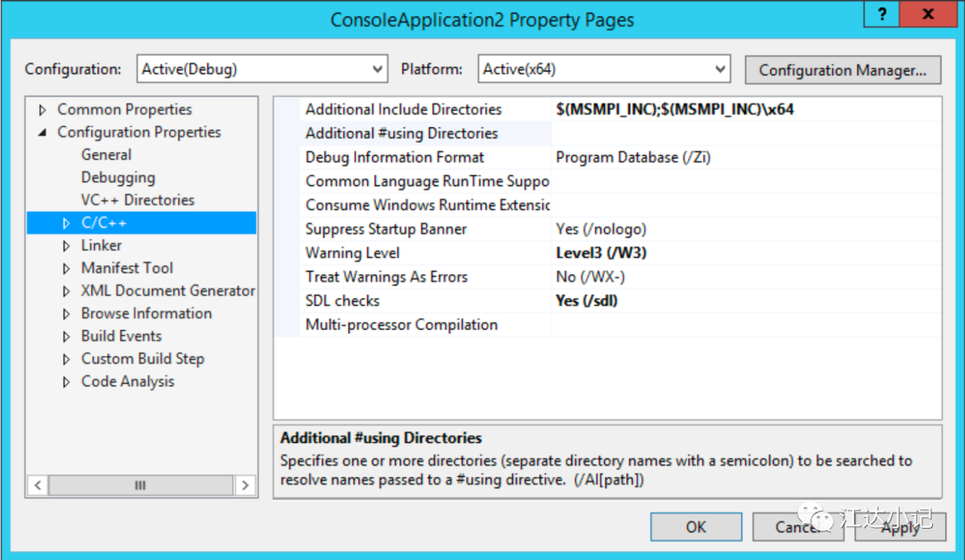Expand the Common Properties tree node
The width and height of the screenshot is (965, 560).
(43, 110)
